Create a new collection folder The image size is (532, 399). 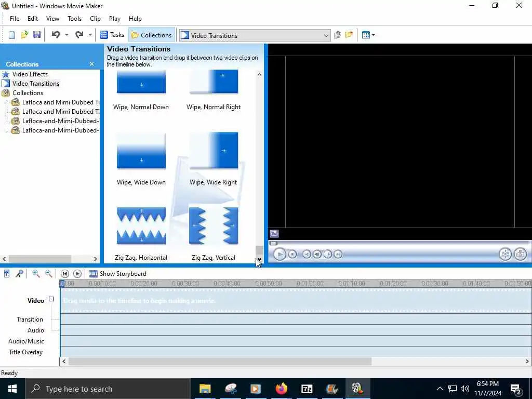pyautogui.click(x=349, y=35)
